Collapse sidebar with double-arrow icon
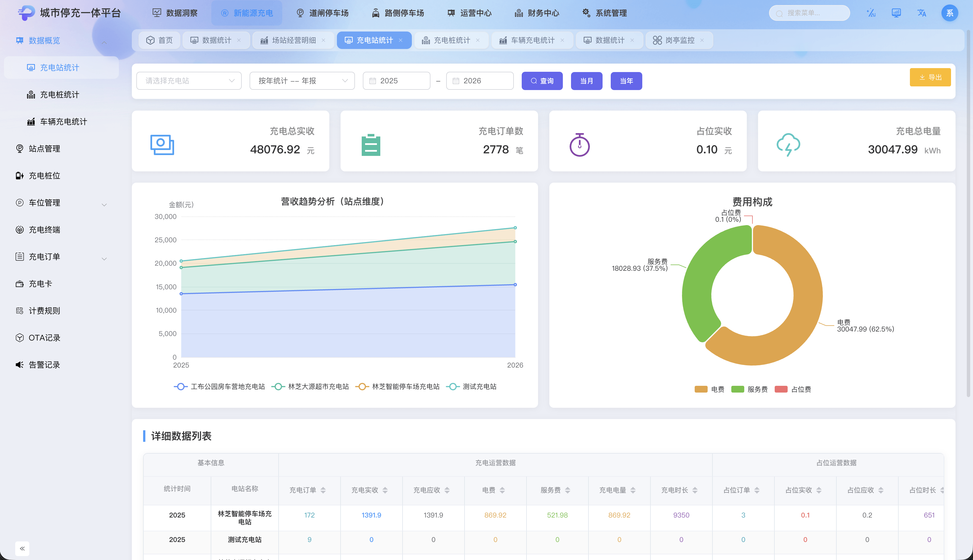Viewport: 973px width, 560px height. 22,548
